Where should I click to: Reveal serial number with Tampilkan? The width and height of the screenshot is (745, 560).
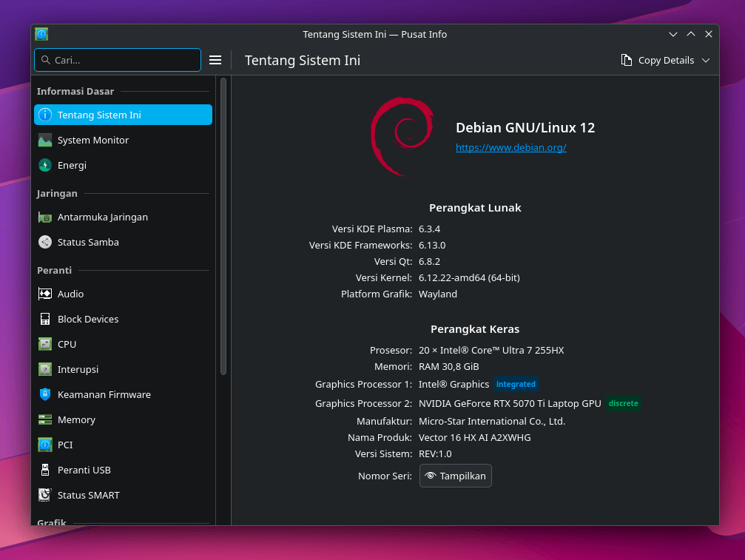[x=455, y=476]
